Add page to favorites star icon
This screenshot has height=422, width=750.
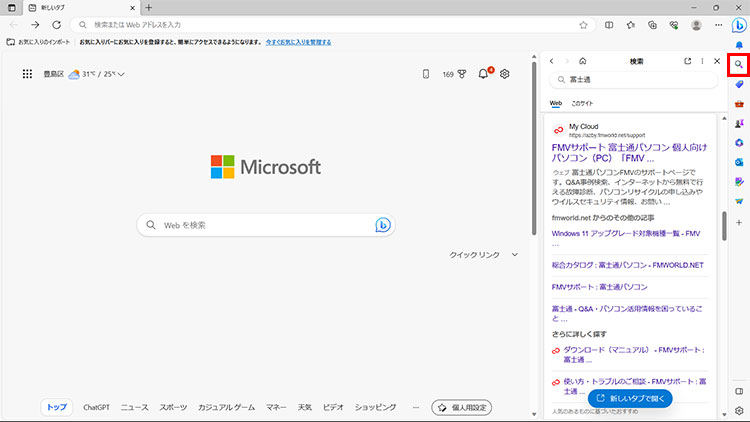pos(583,24)
